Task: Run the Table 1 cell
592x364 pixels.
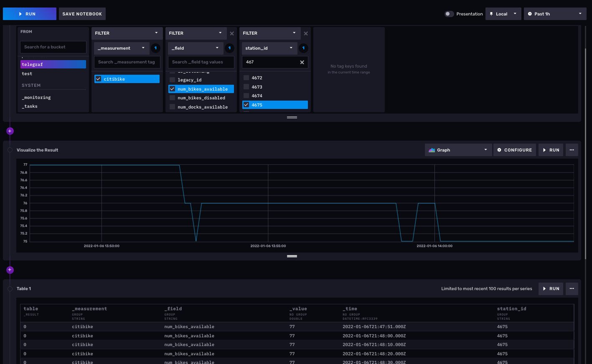Action: pyautogui.click(x=550, y=288)
